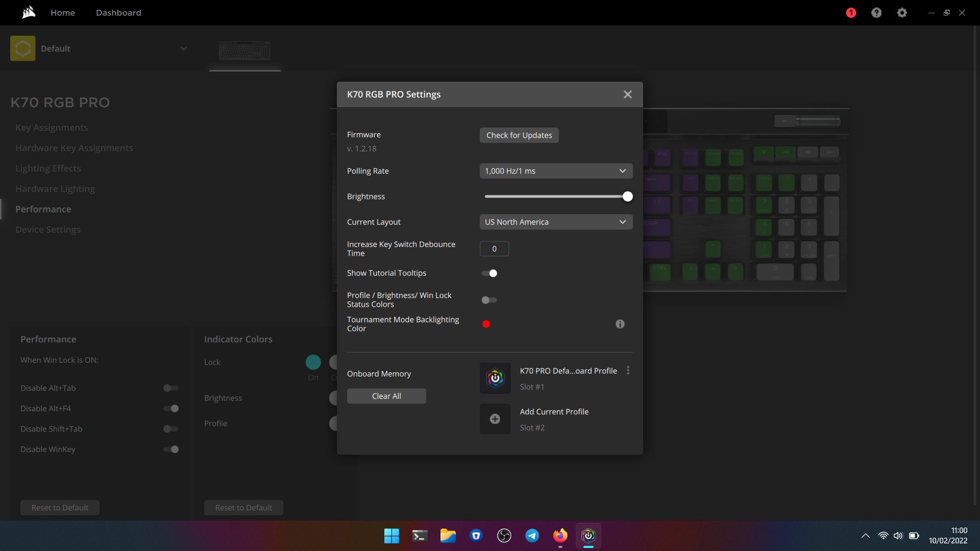Expand the Default profile selector

183,48
